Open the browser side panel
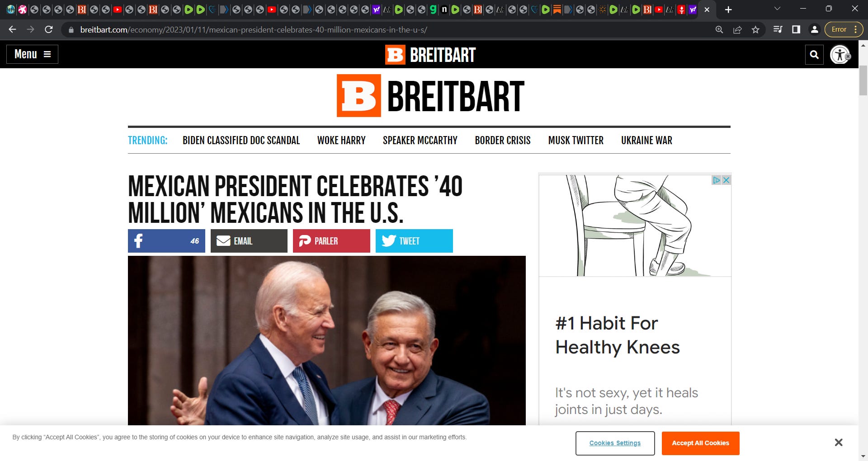This screenshot has height=461, width=868. click(x=796, y=29)
